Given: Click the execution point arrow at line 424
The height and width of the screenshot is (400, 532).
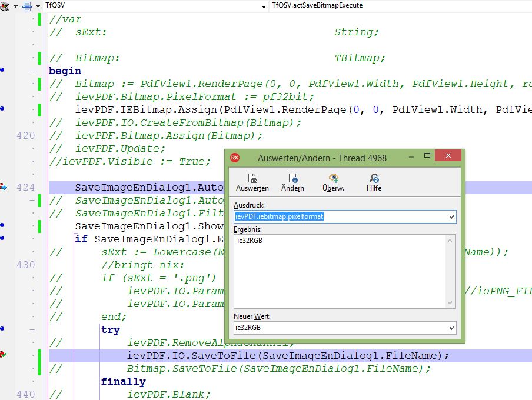Looking at the screenshot, I should click(x=4, y=187).
